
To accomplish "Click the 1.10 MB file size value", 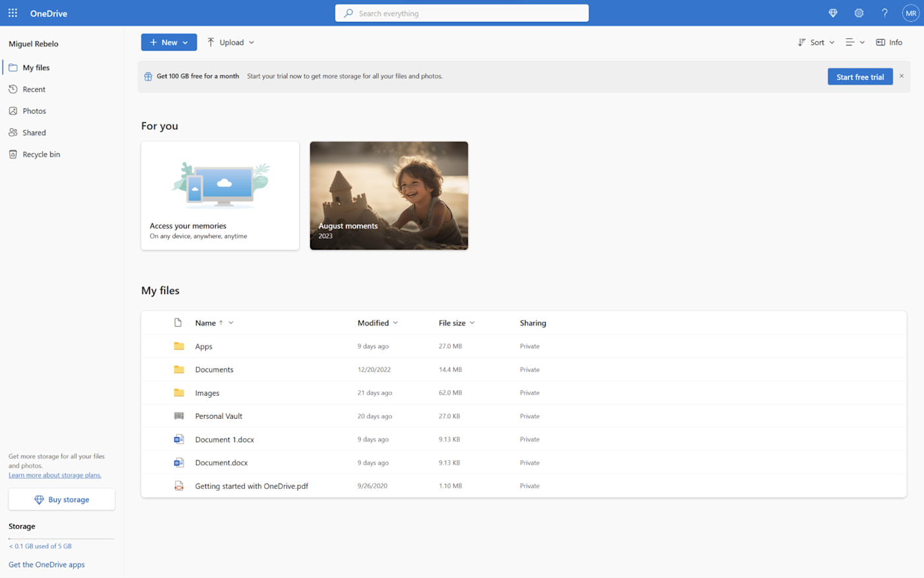I will (450, 486).
